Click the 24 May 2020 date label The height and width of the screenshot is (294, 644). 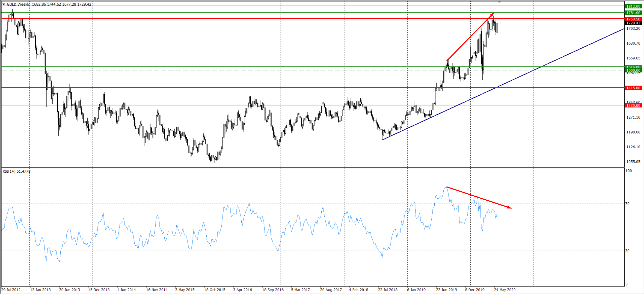[x=505, y=290]
